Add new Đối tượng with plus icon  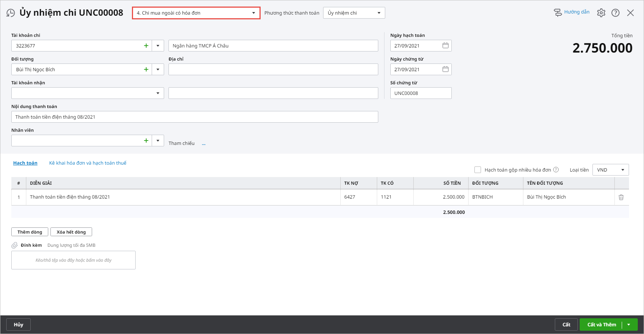[x=146, y=69]
